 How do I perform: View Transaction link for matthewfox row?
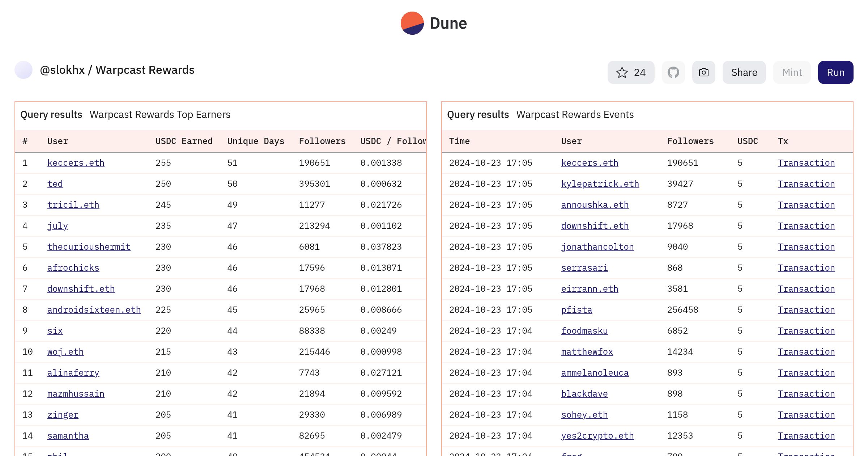point(806,352)
